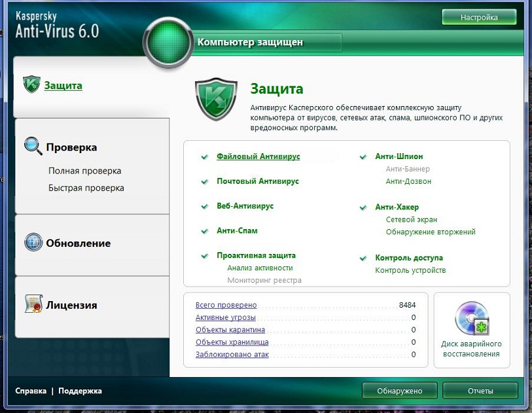This screenshot has width=532, height=413.
Task: Select Анти-Дозвон subcomponent
Action: coord(408,181)
